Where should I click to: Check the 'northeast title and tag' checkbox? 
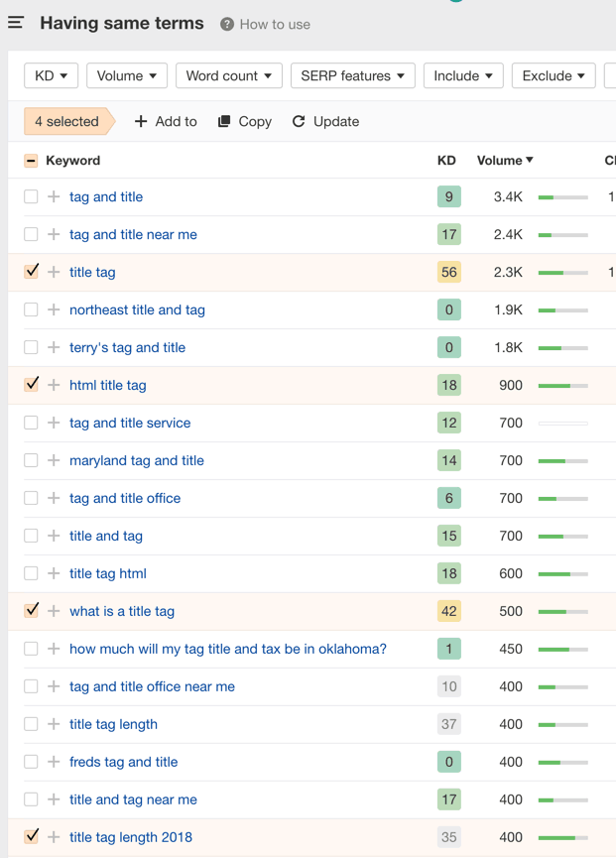point(31,309)
